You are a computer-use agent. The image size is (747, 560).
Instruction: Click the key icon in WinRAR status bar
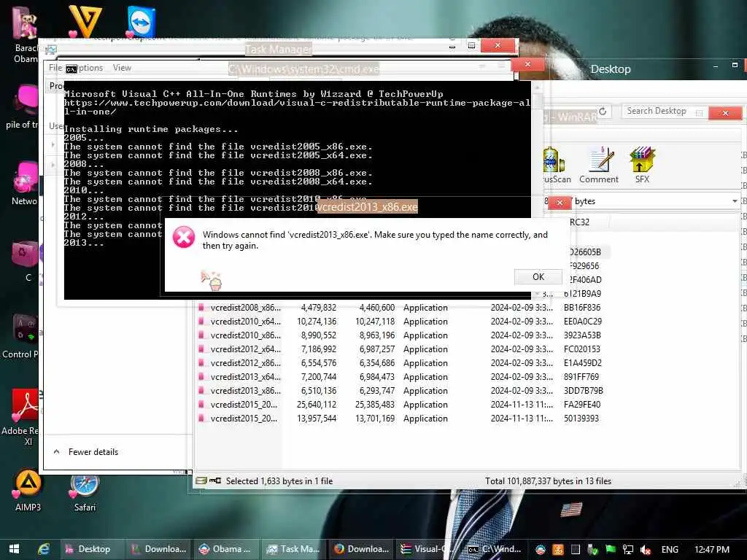pyautogui.click(x=215, y=481)
